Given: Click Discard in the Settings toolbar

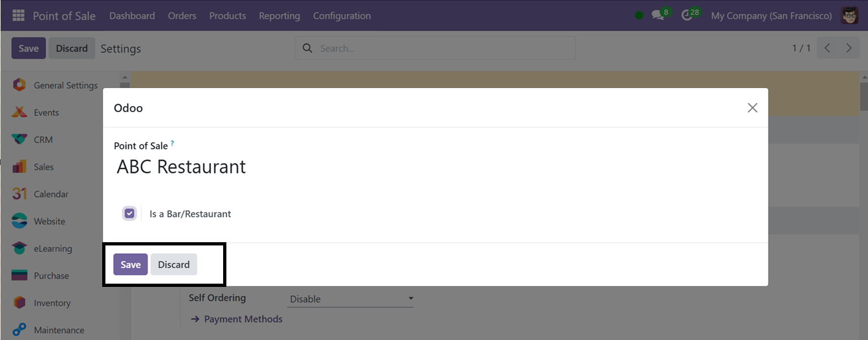Looking at the screenshot, I should (x=72, y=49).
